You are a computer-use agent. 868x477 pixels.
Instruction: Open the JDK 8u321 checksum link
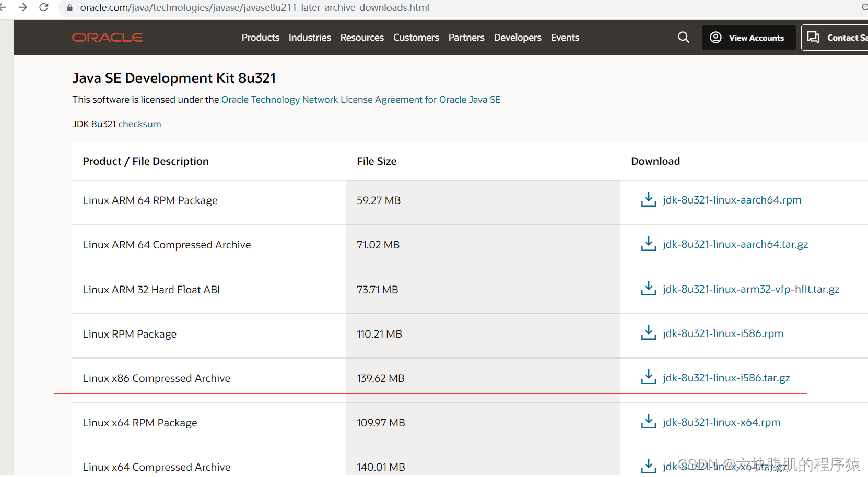139,124
